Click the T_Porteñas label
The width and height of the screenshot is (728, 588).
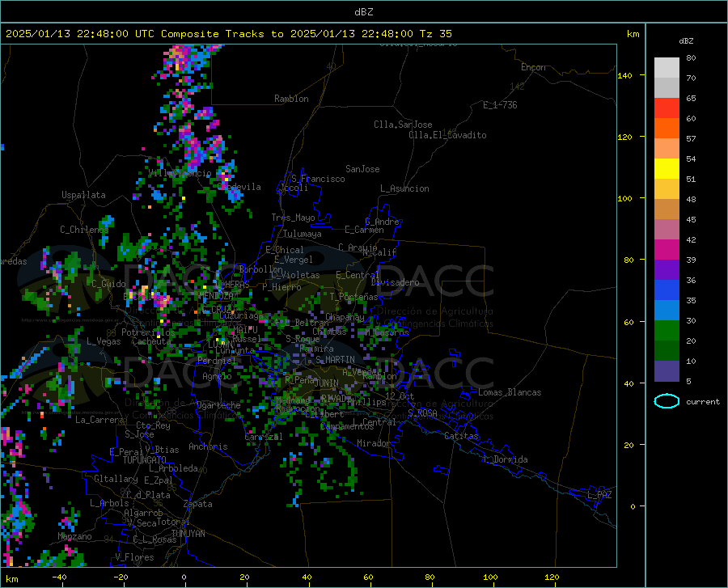click(353, 297)
